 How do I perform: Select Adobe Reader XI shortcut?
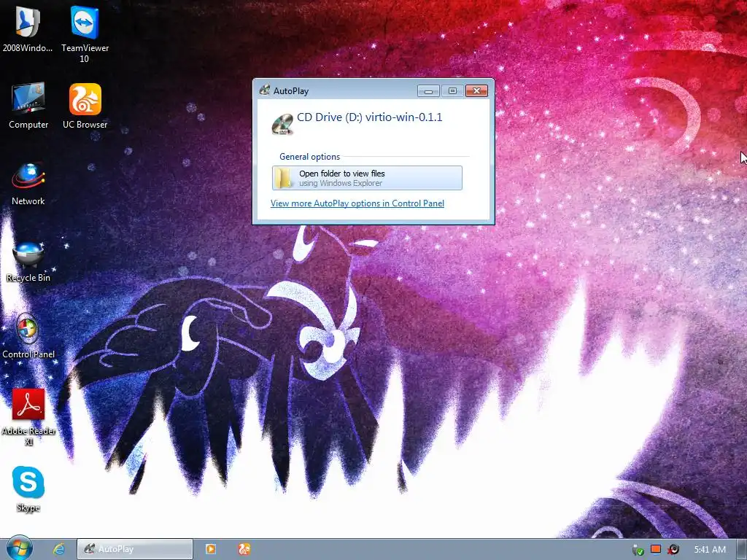coord(28,416)
